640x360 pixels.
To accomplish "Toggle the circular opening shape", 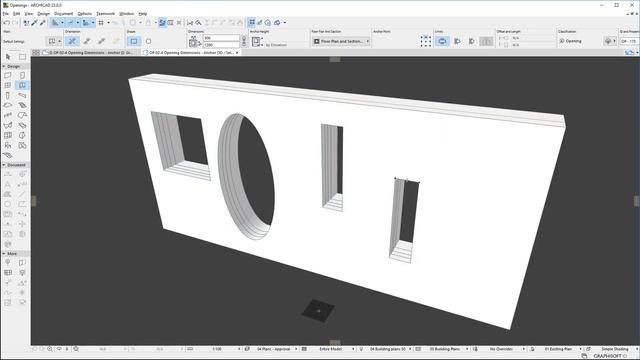I will click(149, 41).
